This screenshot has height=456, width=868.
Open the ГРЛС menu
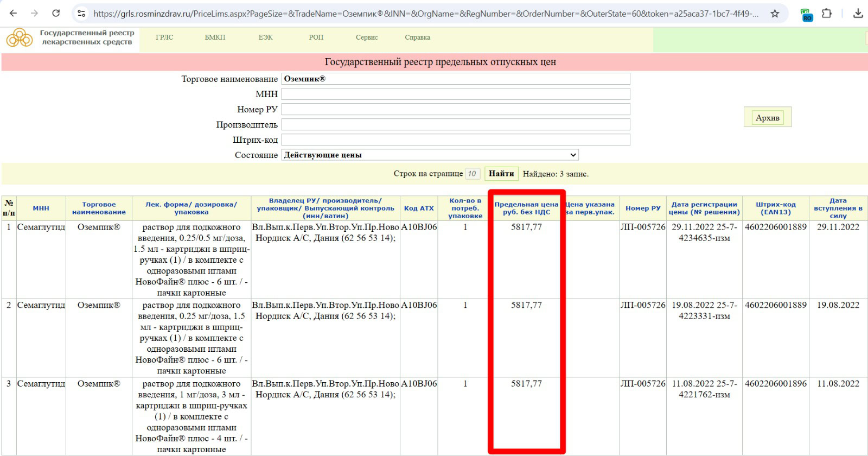coord(164,37)
